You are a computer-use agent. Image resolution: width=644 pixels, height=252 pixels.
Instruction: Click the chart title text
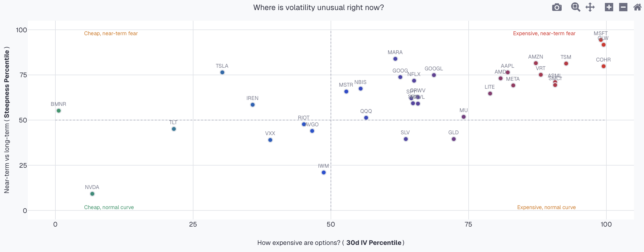(x=318, y=7)
